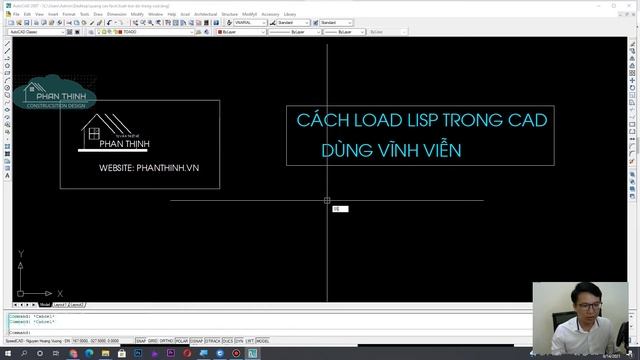640x360 pixels.
Task: Select the Polygon tool
Action: pyautogui.click(x=7, y=66)
